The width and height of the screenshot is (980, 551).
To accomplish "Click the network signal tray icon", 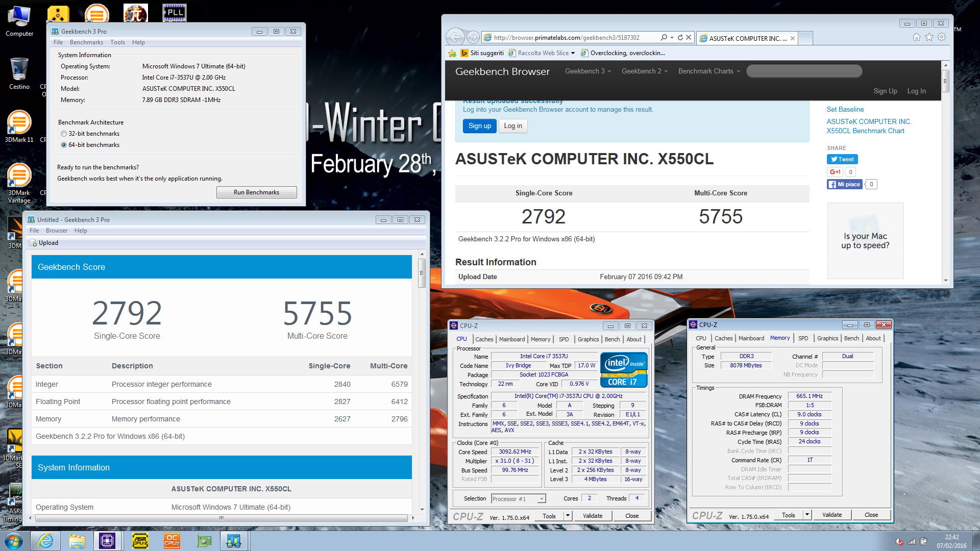I will pos(912,541).
